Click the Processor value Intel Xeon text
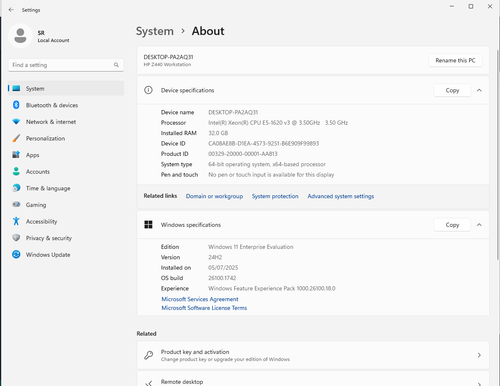The image size is (500, 386). pos(278,123)
